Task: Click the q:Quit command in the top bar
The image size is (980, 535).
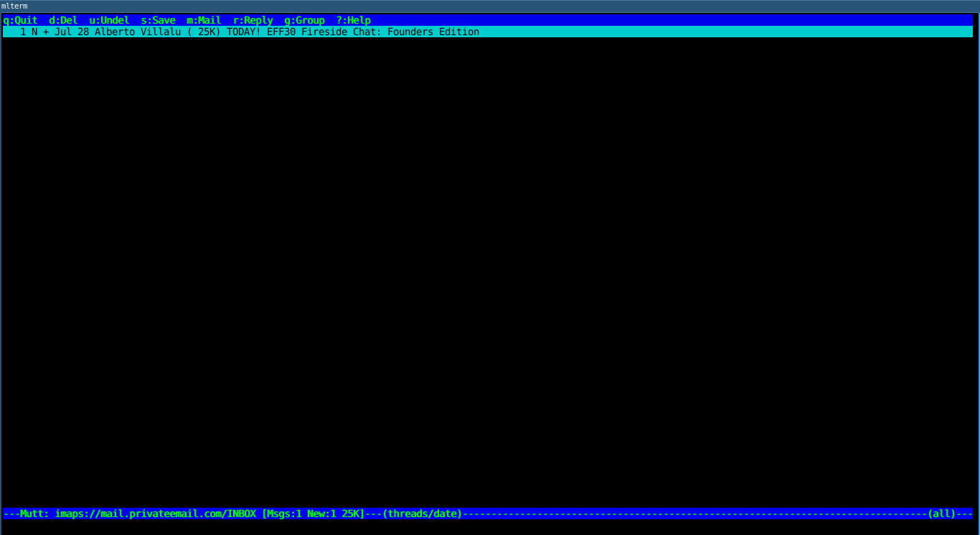Action: point(20,20)
